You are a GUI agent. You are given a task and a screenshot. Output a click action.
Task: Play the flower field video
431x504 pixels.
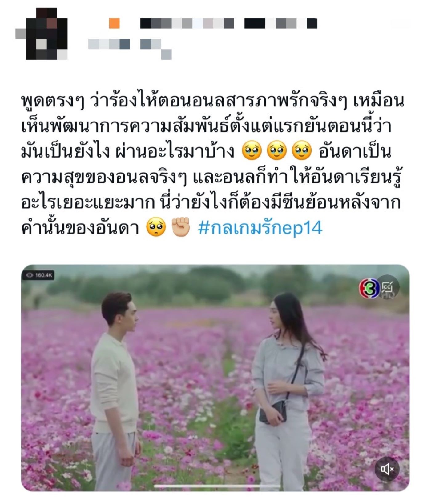(x=215, y=378)
